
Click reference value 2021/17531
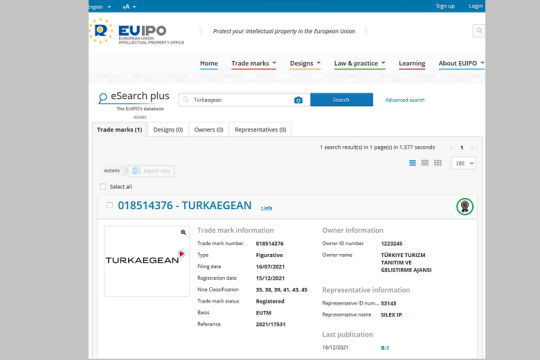(x=271, y=325)
